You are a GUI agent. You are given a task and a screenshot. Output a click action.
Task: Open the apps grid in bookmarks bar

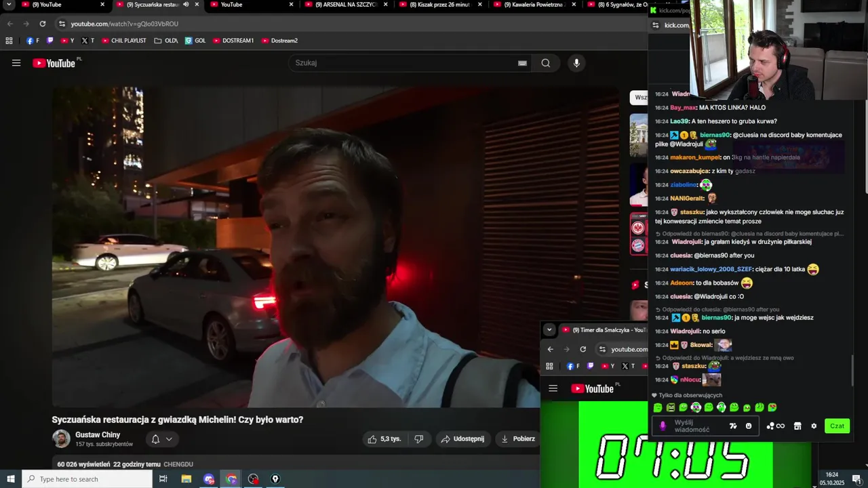pos(9,41)
